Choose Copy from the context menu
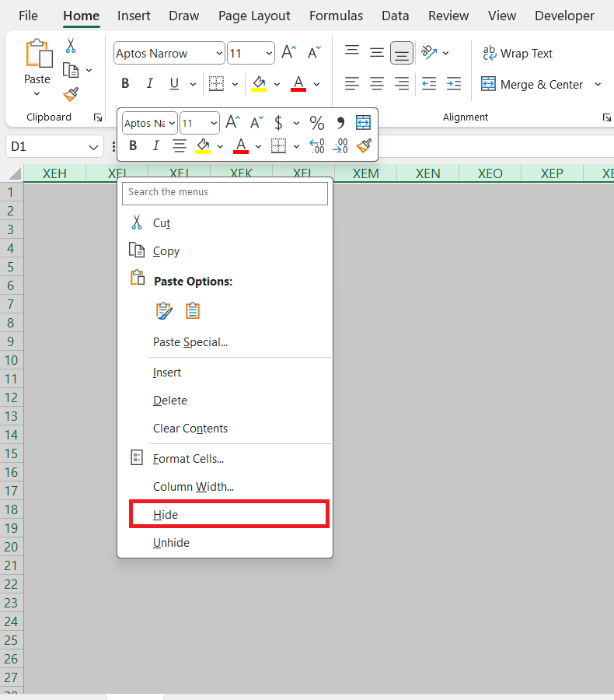 tap(225, 251)
